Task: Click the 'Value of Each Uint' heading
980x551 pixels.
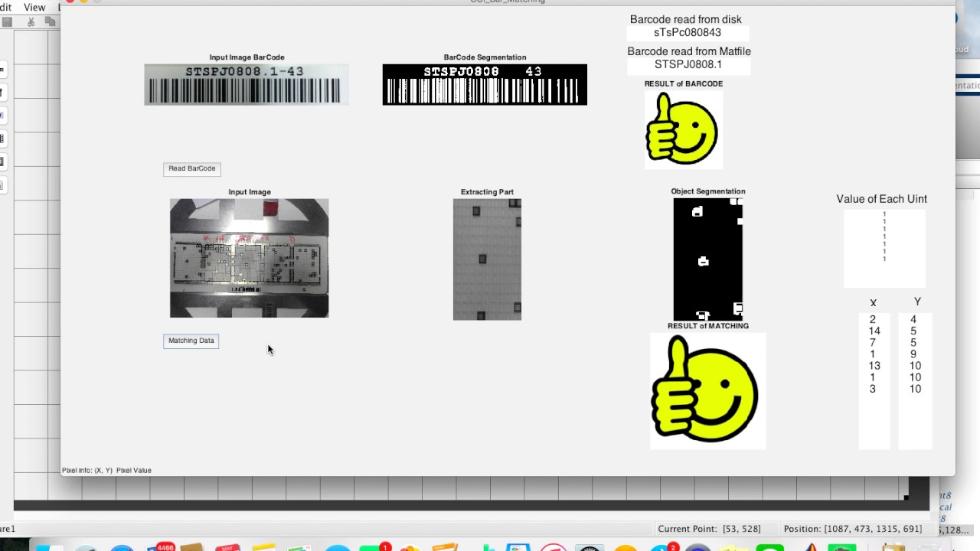Action: point(882,199)
